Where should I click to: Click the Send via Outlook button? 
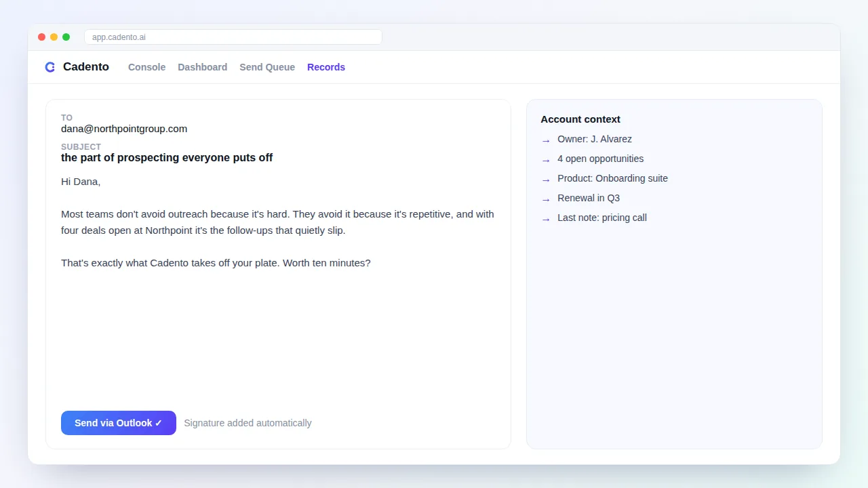pos(119,423)
